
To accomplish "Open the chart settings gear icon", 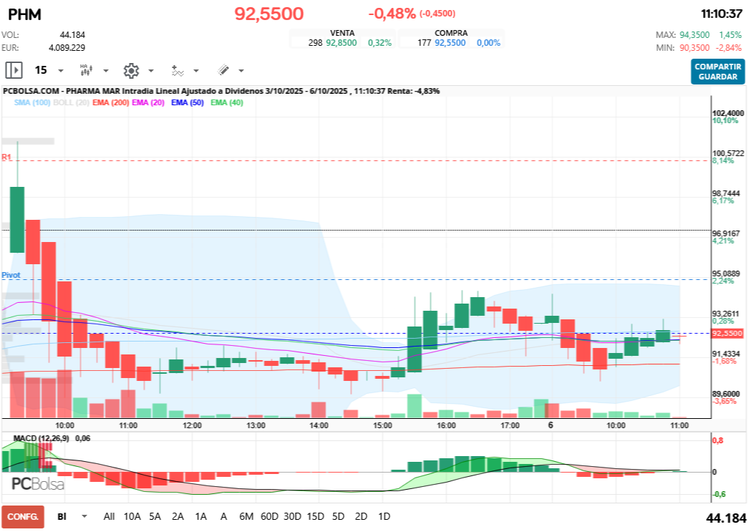I will [x=130, y=70].
